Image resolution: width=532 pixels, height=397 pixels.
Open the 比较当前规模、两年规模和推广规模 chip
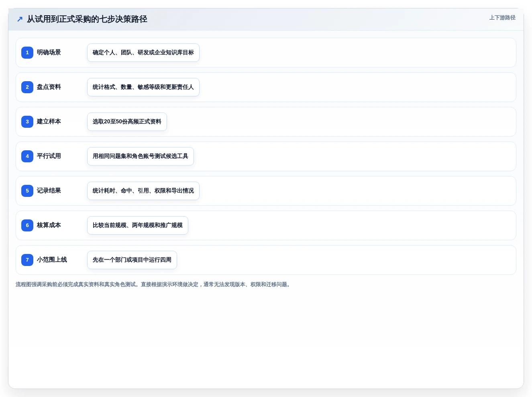point(138,225)
